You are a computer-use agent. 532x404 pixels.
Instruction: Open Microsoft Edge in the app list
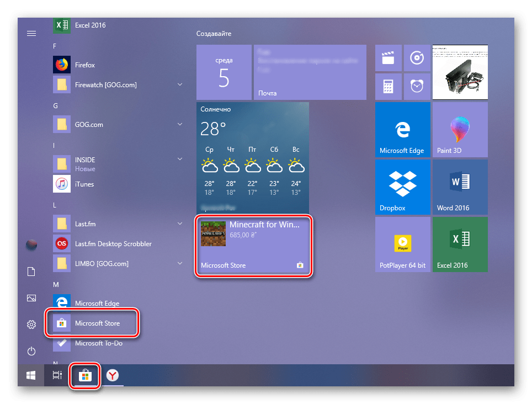(119, 303)
